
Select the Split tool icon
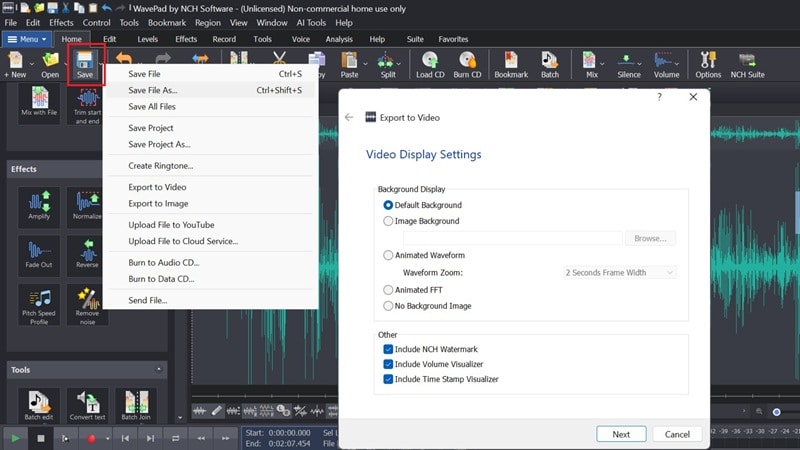tap(387, 65)
